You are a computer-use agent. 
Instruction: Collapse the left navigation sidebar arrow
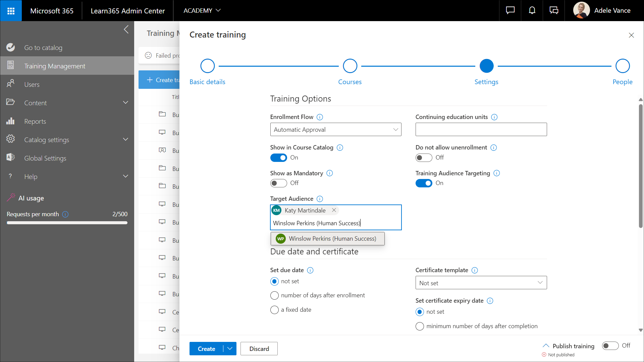[126, 29]
